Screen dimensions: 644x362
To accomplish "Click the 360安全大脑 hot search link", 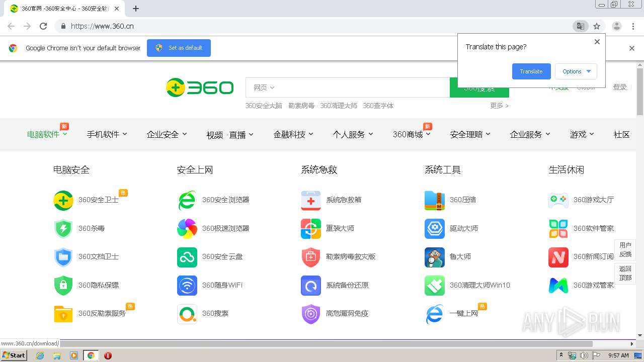I will pyautogui.click(x=264, y=106).
